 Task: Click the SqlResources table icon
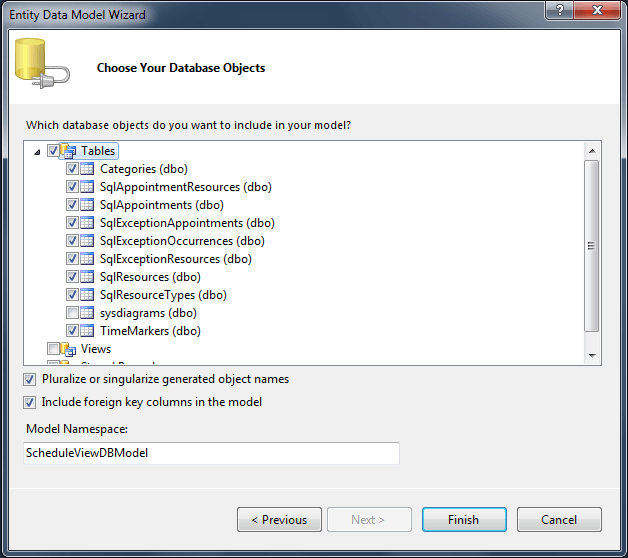coord(87,277)
